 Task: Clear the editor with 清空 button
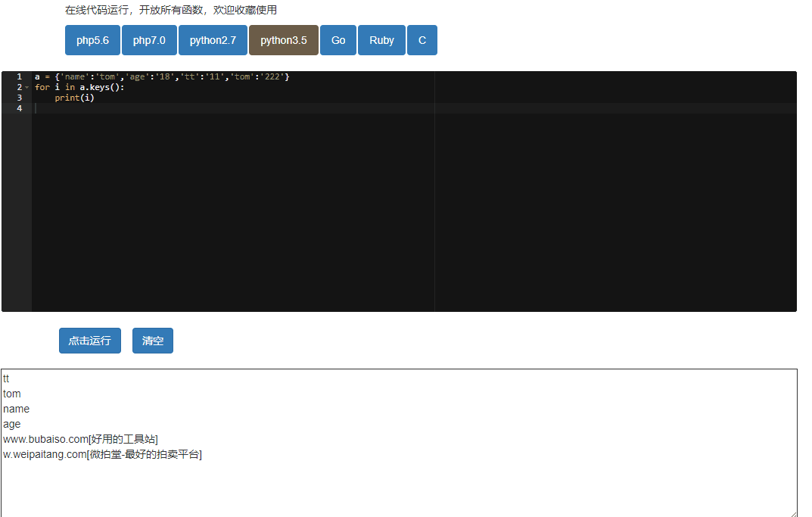click(x=153, y=341)
